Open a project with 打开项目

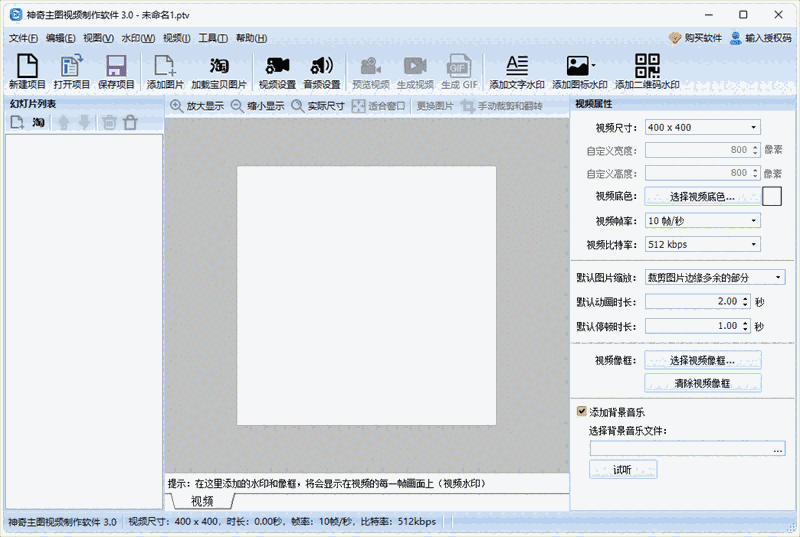click(x=71, y=71)
